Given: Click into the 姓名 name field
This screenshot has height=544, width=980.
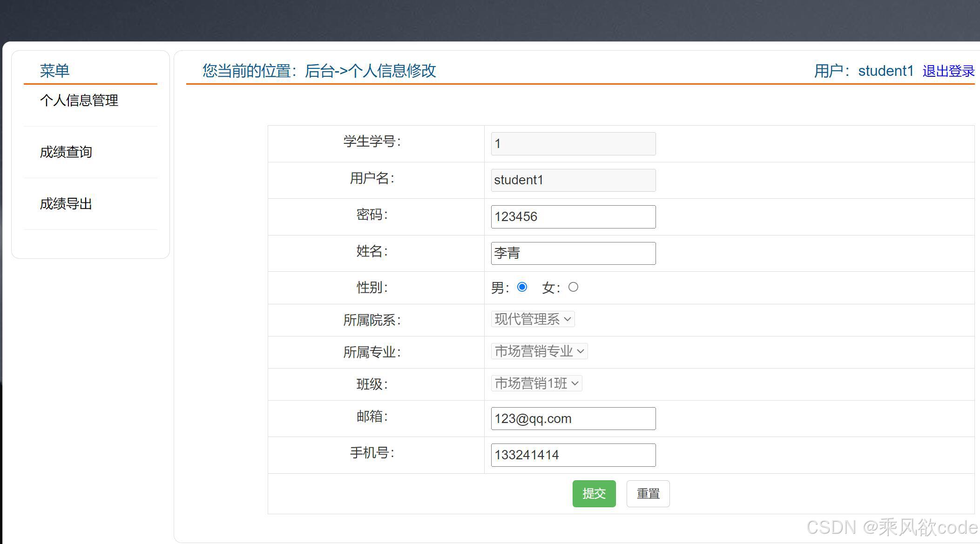Looking at the screenshot, I should [x=573, y=253].
